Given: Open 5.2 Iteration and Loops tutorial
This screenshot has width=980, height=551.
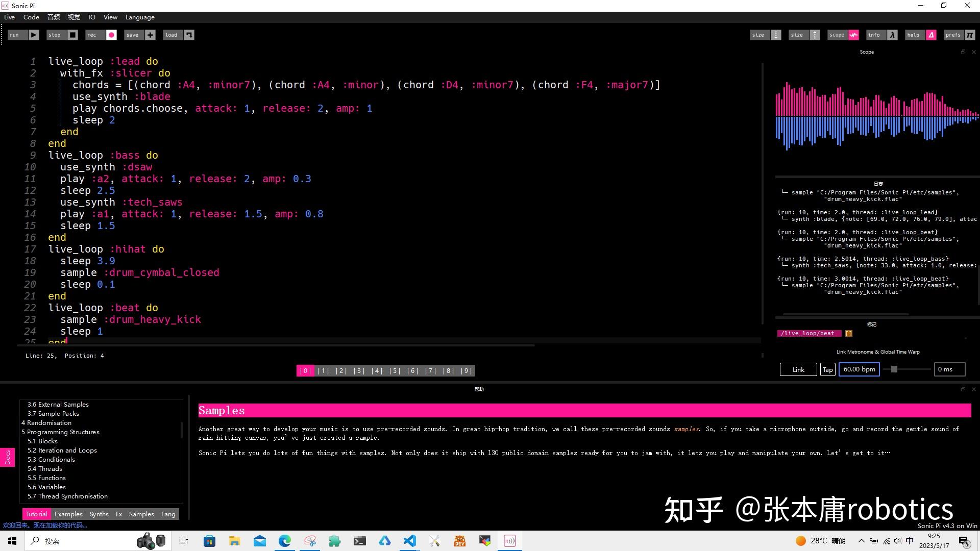Looking at the screenshot, I should tap(62, 450).
